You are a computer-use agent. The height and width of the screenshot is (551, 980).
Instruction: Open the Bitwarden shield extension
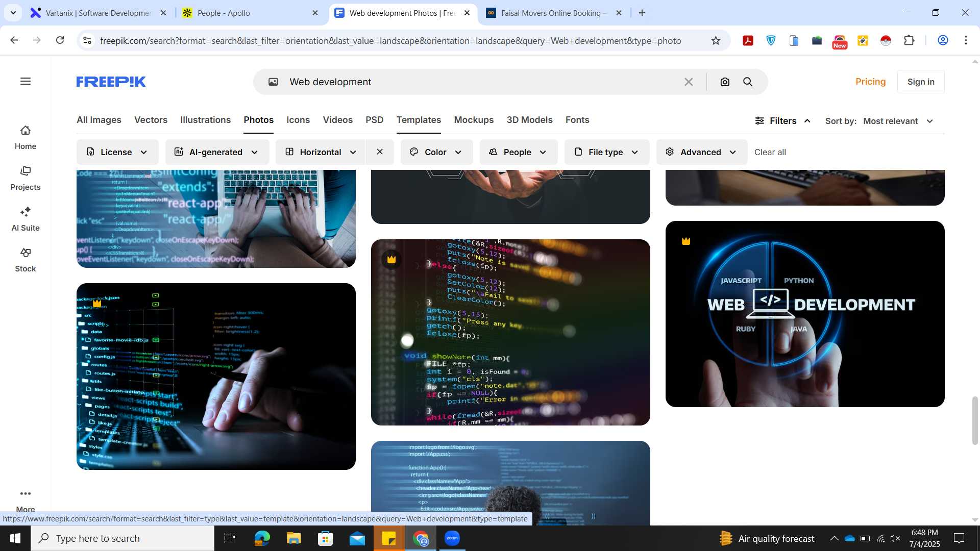click(771, 40)
